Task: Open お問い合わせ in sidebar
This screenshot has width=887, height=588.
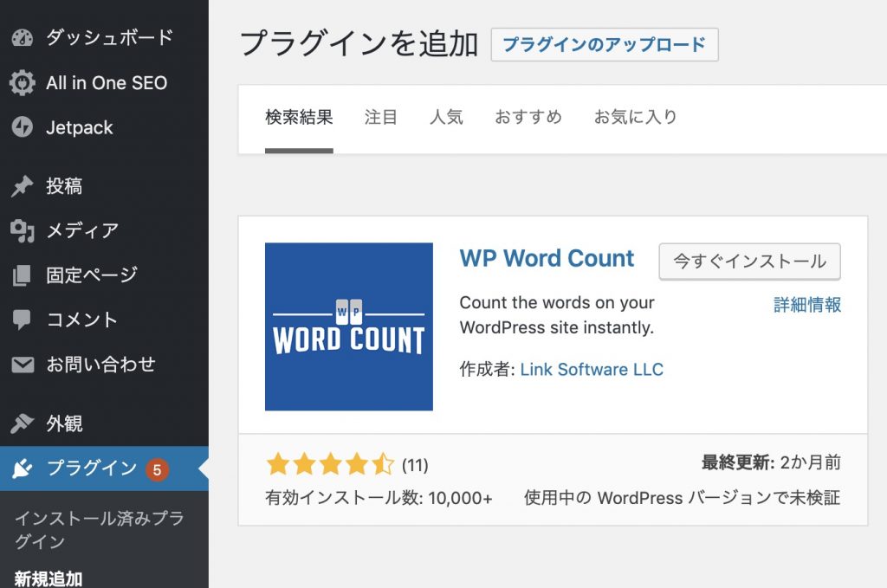Action: coord(104,365)
